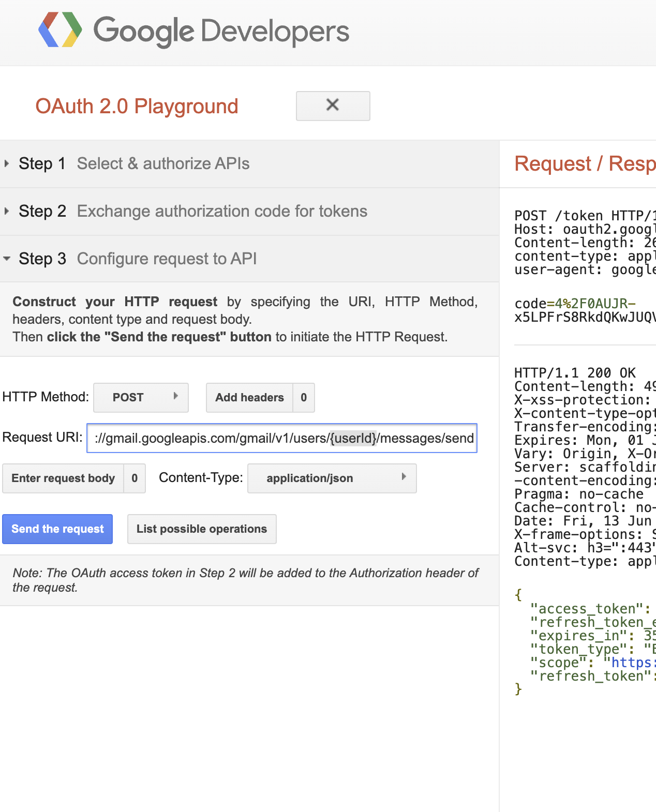Viewport: 656px width, 812px height.
Task: Click the "expires_in" line in the response
Action: (x=593, y=636)
